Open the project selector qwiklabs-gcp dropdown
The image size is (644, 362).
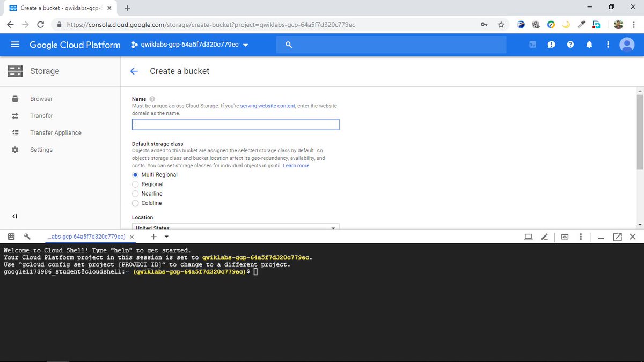coord(190,45)
